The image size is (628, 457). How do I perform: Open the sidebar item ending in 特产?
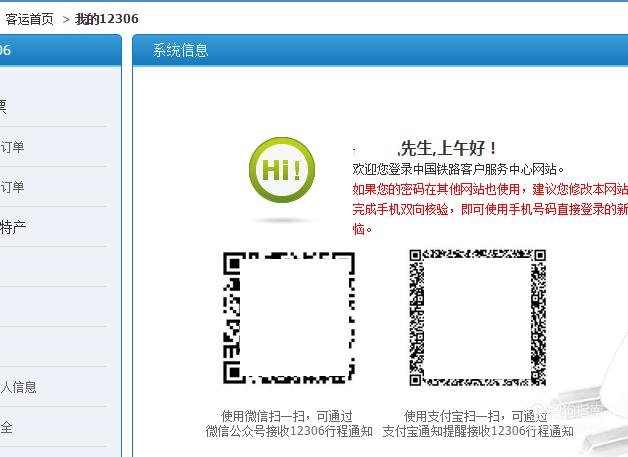tap(13, 227)
